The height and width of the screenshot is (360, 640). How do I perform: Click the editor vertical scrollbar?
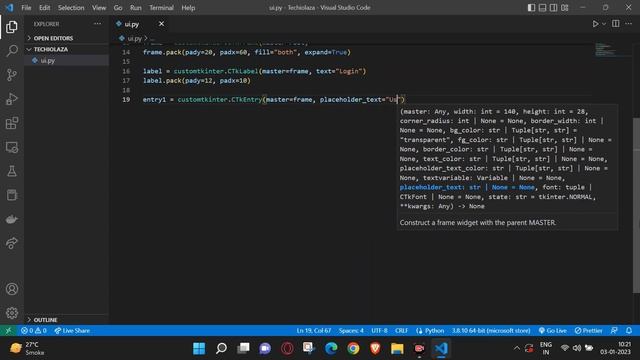[636, 205]
